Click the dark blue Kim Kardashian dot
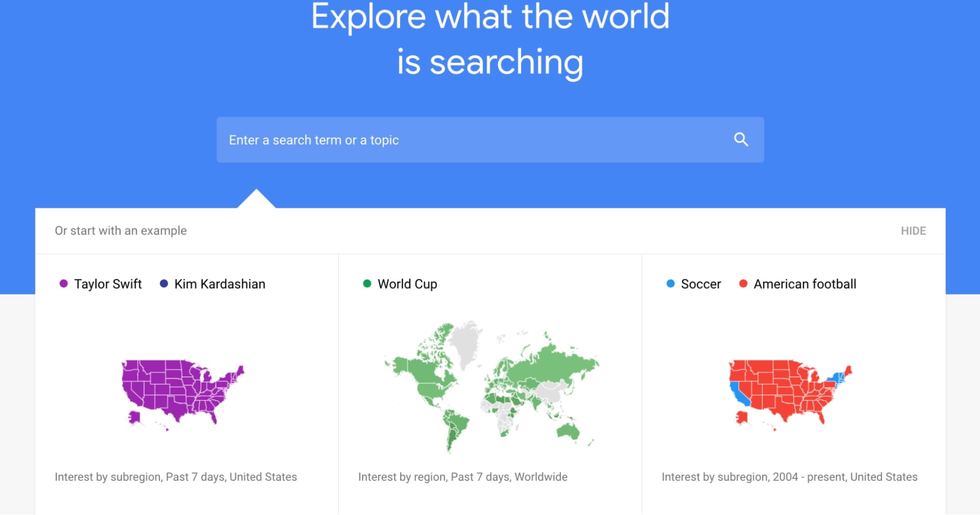The image size is (980, 515). tap(164, 283)
